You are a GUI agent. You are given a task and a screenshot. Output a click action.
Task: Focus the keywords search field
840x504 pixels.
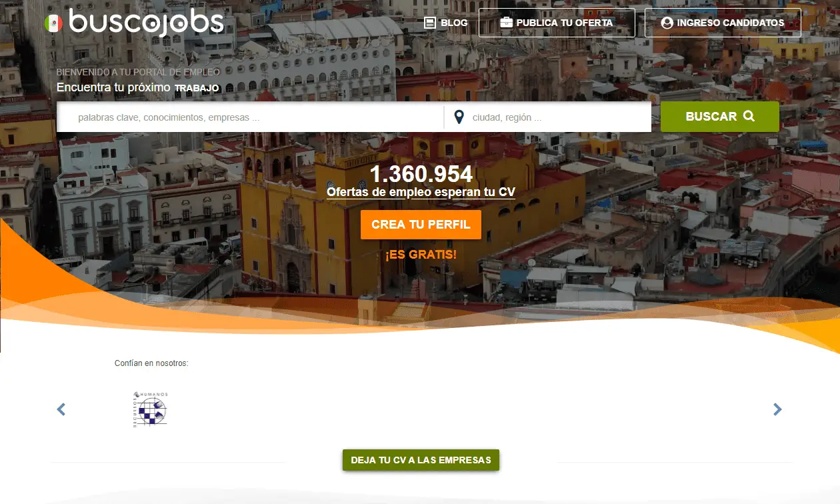point(250,117)
